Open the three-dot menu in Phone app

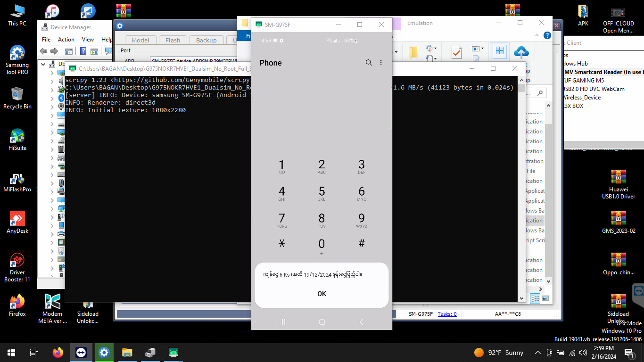point(381,63)
